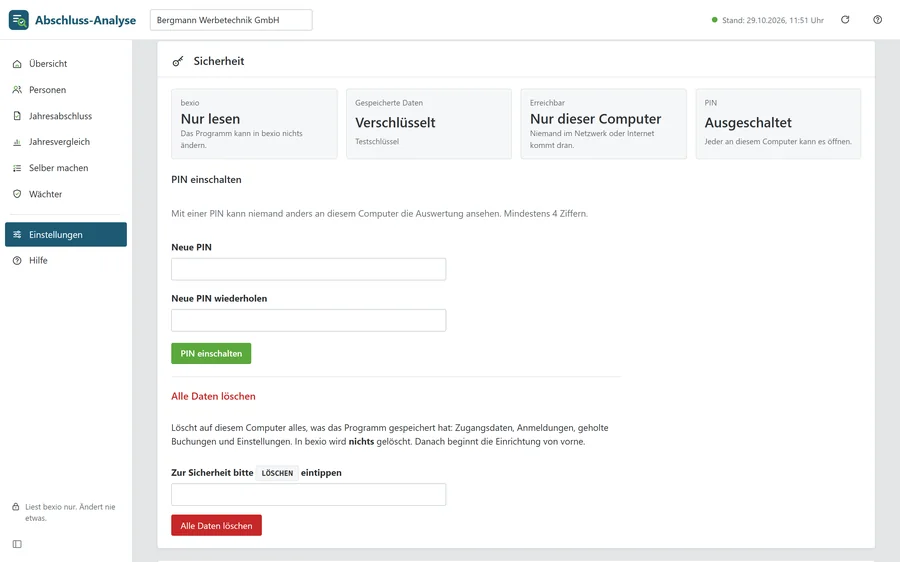Click the key icon next to Sicherheit

[178, 61]
